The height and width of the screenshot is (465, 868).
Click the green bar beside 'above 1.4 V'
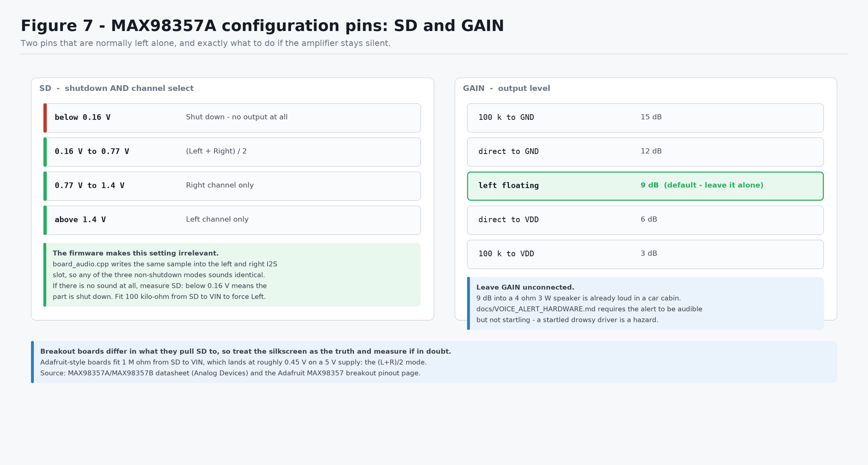pyautogui.click(x=45, y=220)
